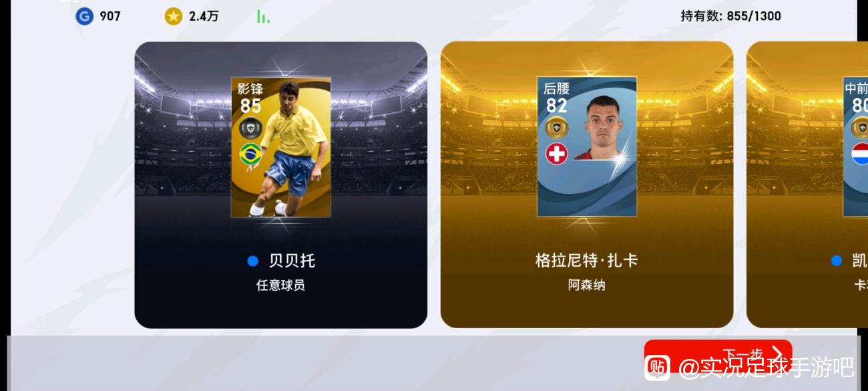Select the 贝贝托 player name label
Image resolution: width=868 pixels, height=391 pixels.
(292, 261)
